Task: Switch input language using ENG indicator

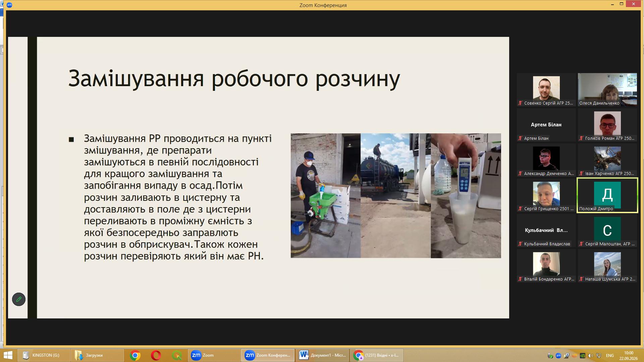Action: coord(610,356)
